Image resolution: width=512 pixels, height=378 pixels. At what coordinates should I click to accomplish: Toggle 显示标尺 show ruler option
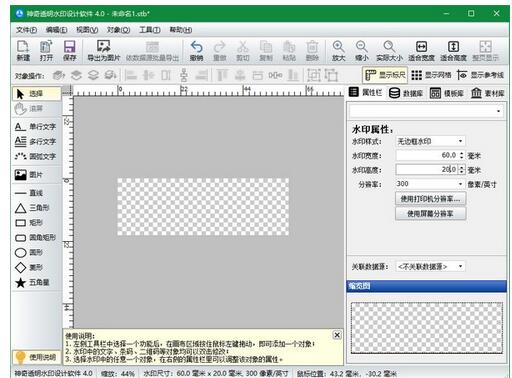coord(385,75)
